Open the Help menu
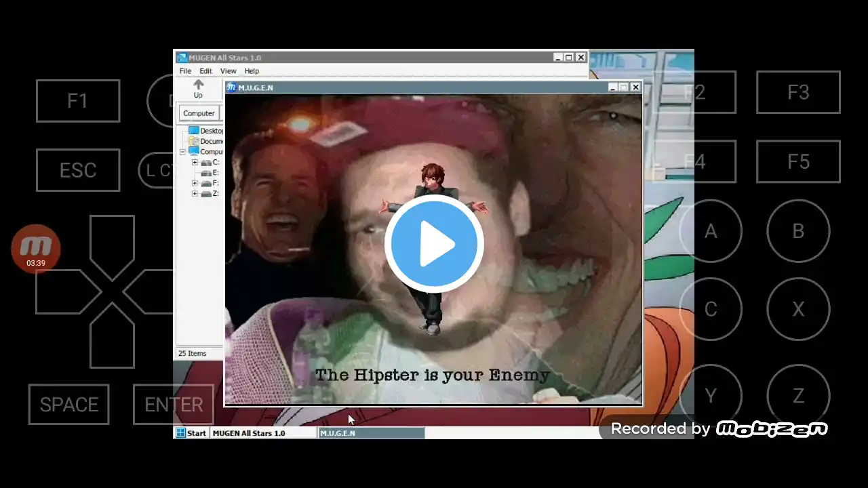This screenshot has width=868, height=488. (252, 71)
